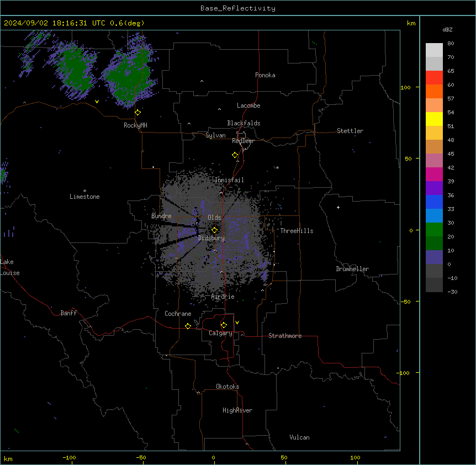Image resolution: width=476 pixels, height=465 pixels.
Task: Click the Limestone label
Action: point(84,197)
